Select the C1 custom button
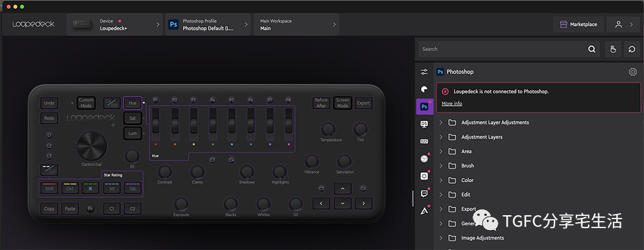The width and height of the screenshot is (644, 250). pos(111,209)
